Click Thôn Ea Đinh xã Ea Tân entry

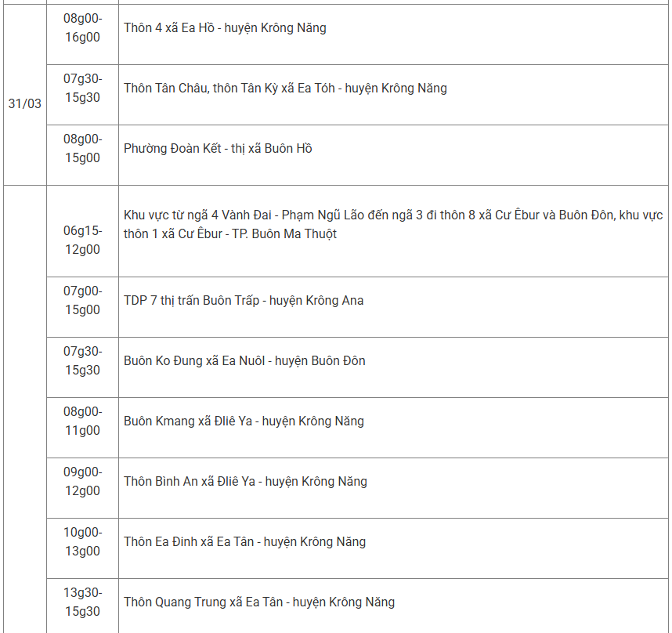[244, 542]
